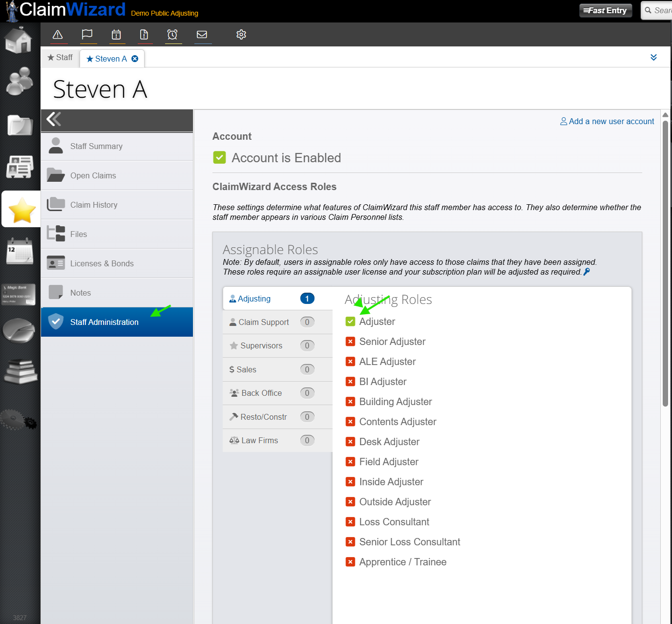Screen dimensions: 672x624
Task: Uncheck the Adjuster role
Action: click(350, 321)
